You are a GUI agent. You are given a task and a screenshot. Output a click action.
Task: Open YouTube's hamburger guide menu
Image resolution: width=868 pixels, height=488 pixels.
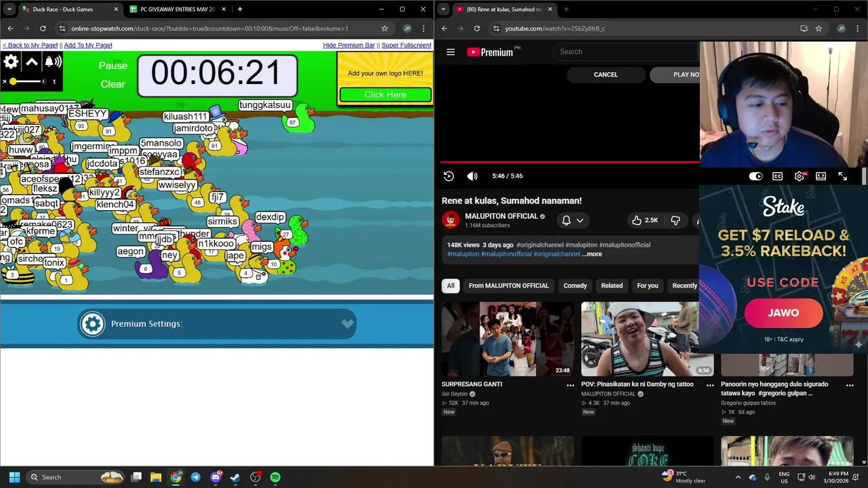pyautogui.click(x=450, y=52)
